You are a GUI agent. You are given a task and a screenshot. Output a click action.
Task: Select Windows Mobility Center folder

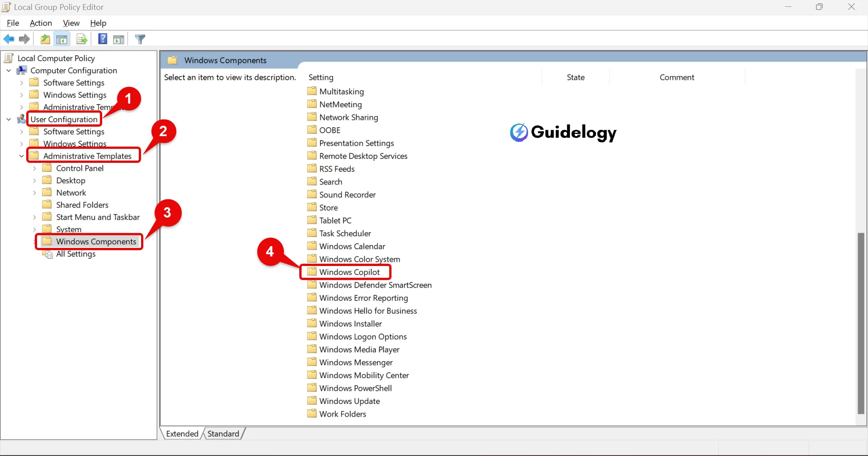click(364, 375)
